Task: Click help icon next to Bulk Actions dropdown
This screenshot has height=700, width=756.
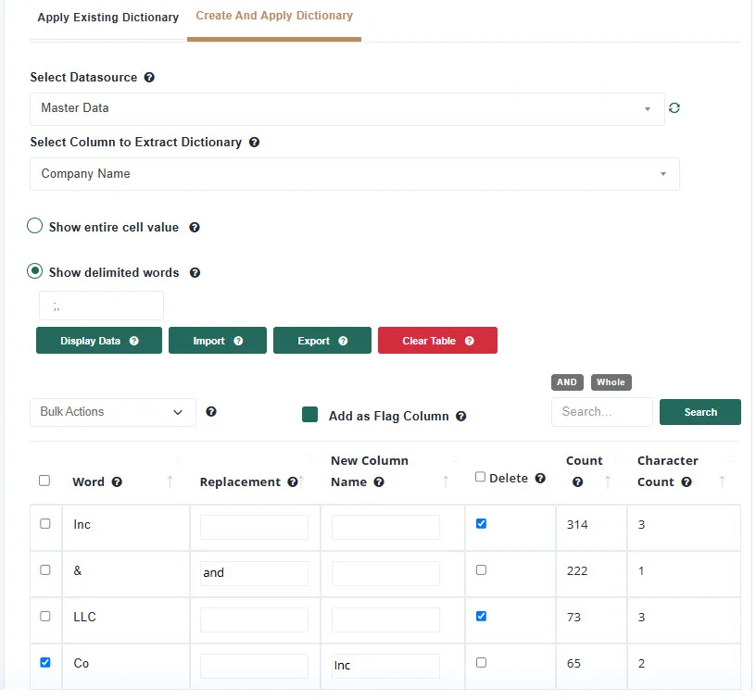Action: coord(211,411)
